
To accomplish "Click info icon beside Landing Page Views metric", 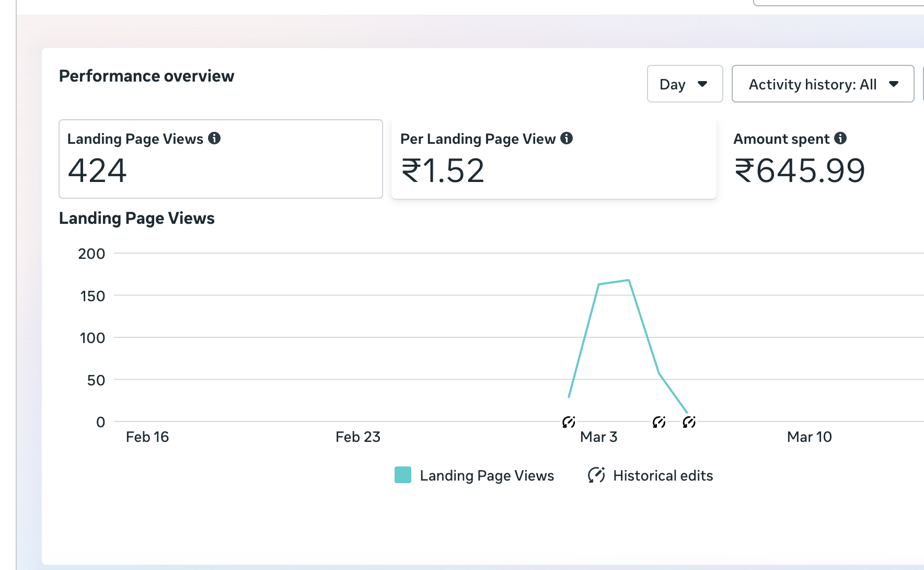I will click(x=214, y=138).
